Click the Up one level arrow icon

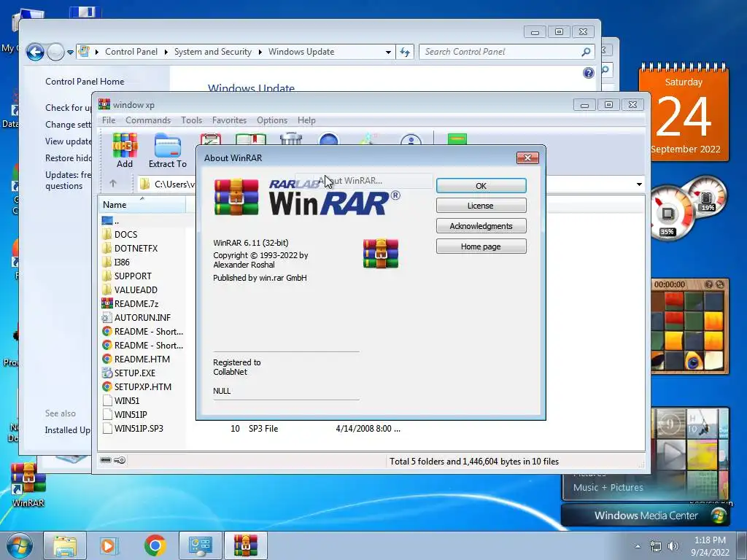pos(113,183)
